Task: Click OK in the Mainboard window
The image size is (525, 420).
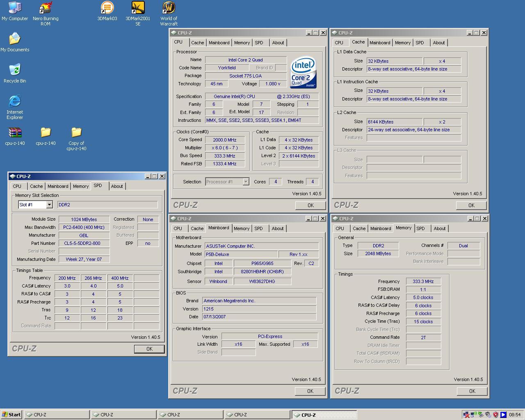Action: [310, 391]
